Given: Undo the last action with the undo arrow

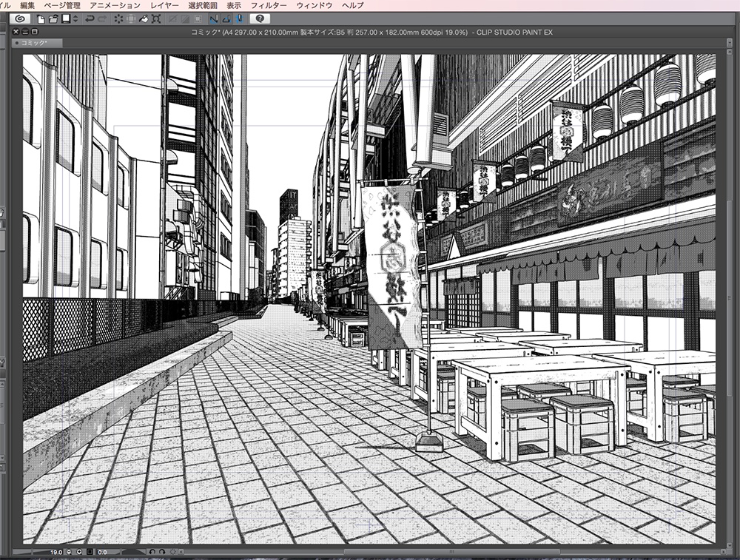Looking at the screenshot, I should click(89, 21).
